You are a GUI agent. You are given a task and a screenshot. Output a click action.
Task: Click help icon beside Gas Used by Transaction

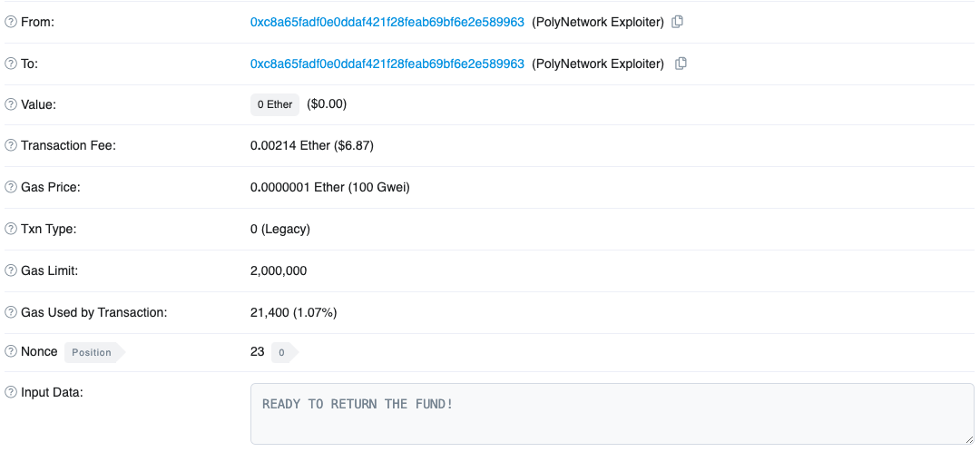point(11,312)
